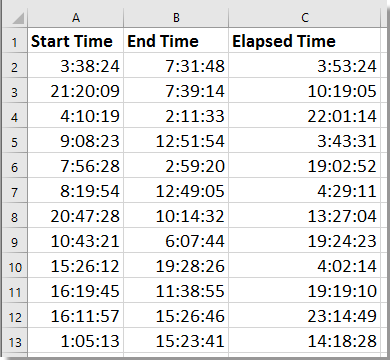Select cell with start time 3:38:24
The image size is (390, 360).
(76, 65)
